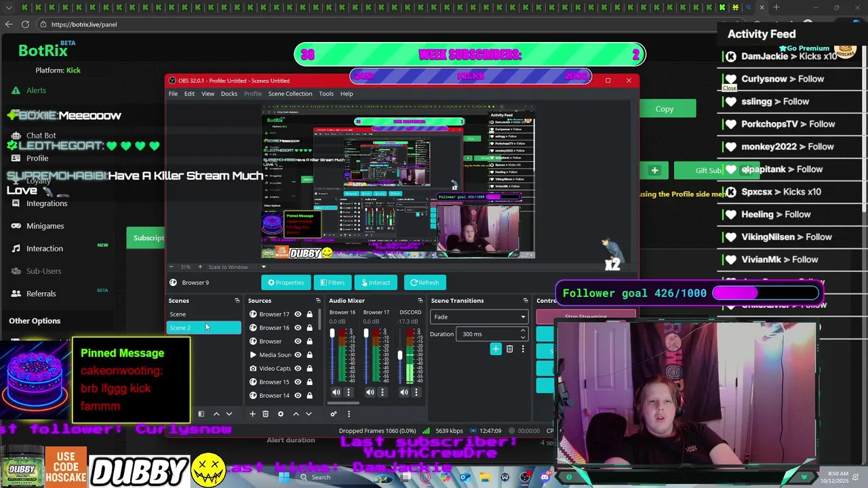868x488 pixels.
Task: Pop out the Scene Transitions dock
Action: (x=526, y=301)
